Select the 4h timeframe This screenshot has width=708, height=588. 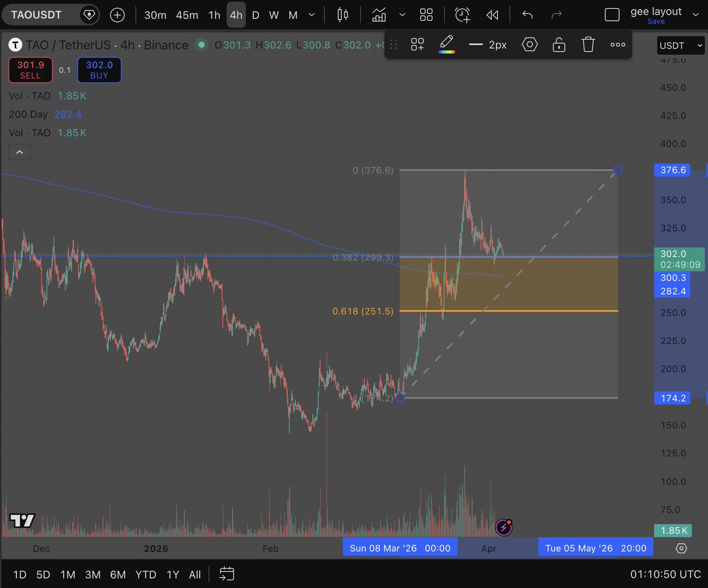236,15
